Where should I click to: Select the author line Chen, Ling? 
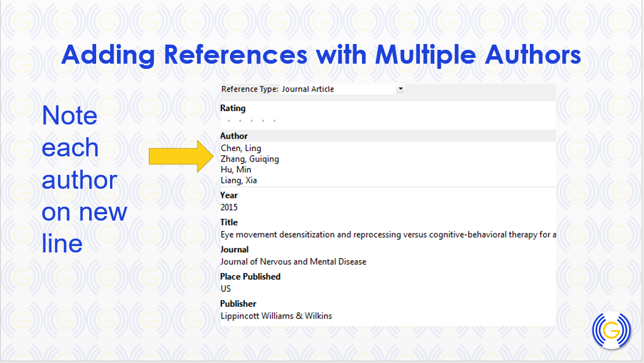coord(241,148)
